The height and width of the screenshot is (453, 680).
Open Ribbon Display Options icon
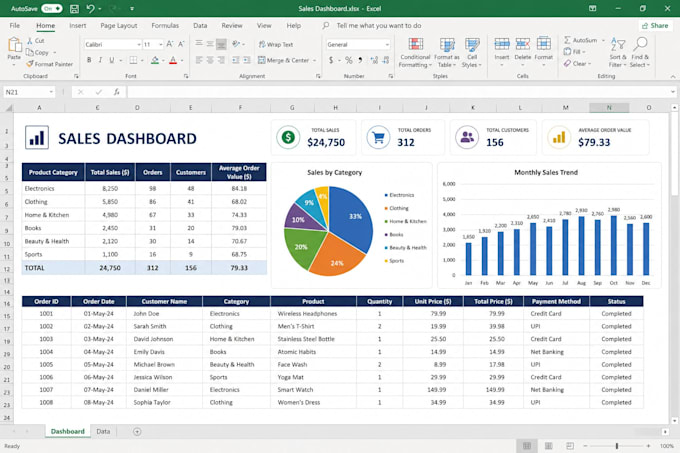pos(592,8)
